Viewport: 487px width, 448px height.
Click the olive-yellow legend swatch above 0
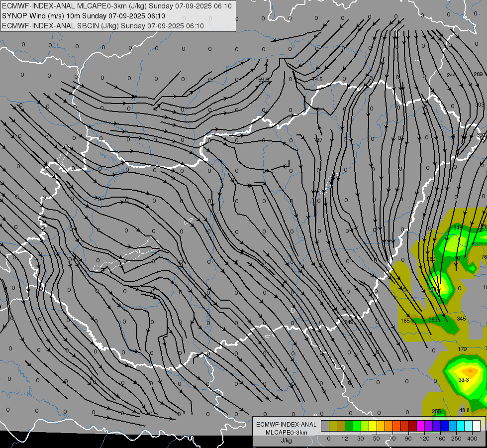tap(333, 426)
